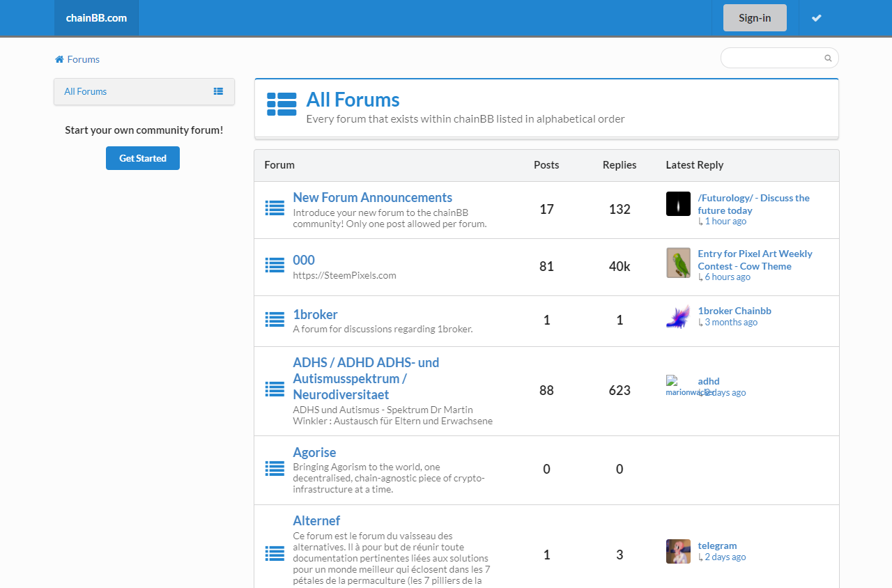
Task: Open the 000 forum
Action: (304, 260)
